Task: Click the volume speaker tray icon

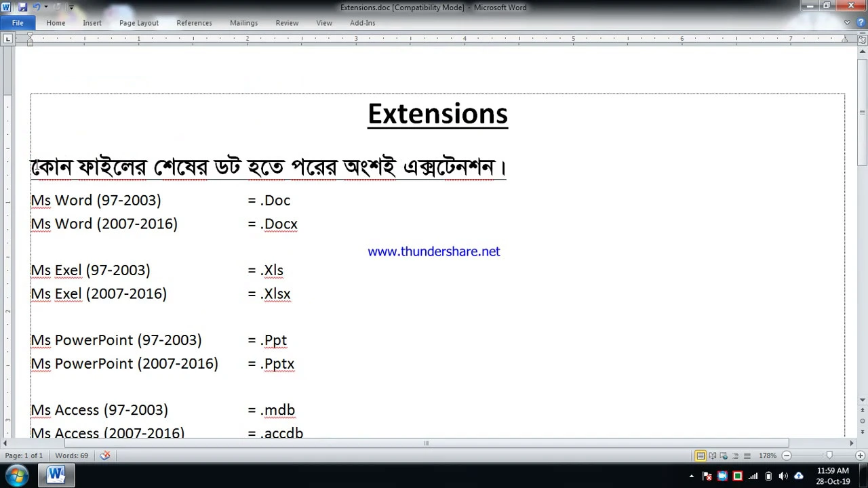Action: tap(783, 476)
